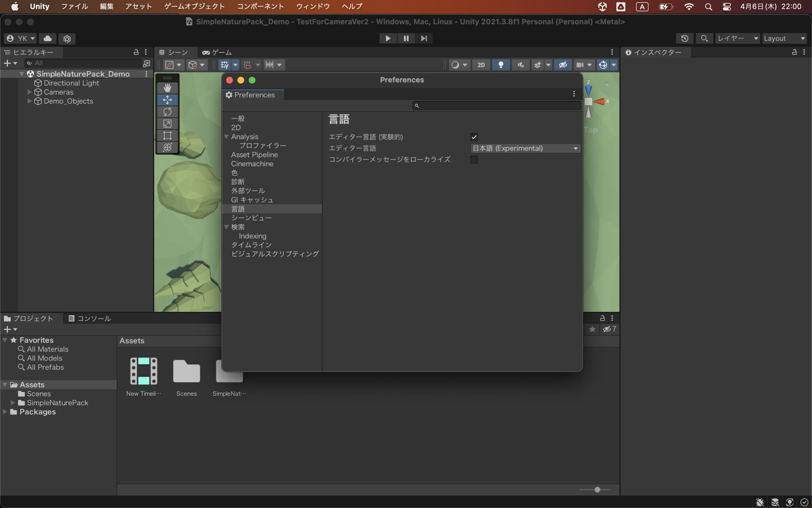Toggle 2D view mode in Scene toolbar

(481, 65)
